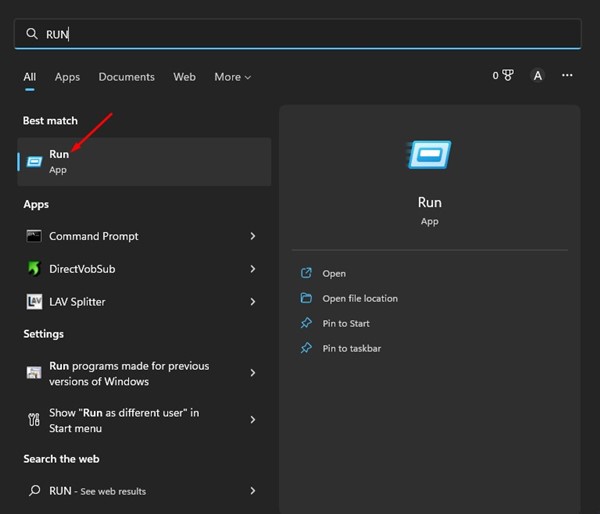
Task: Switch to the Documents filter tab
Action: (127, 77)
